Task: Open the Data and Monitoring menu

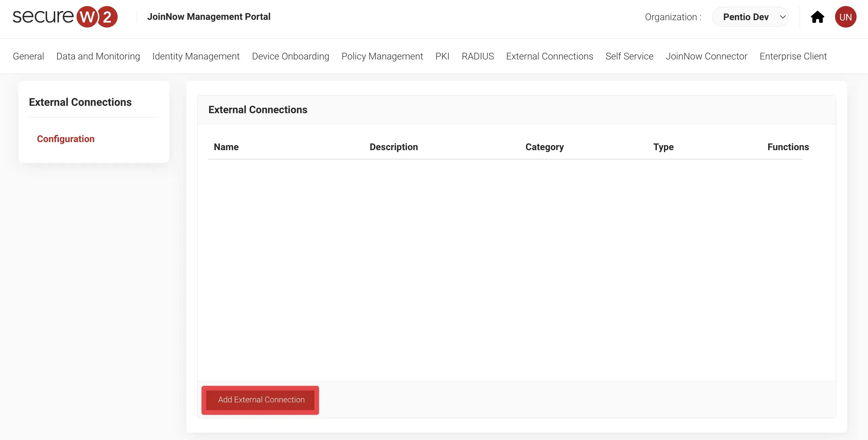Action: (98, 56)
